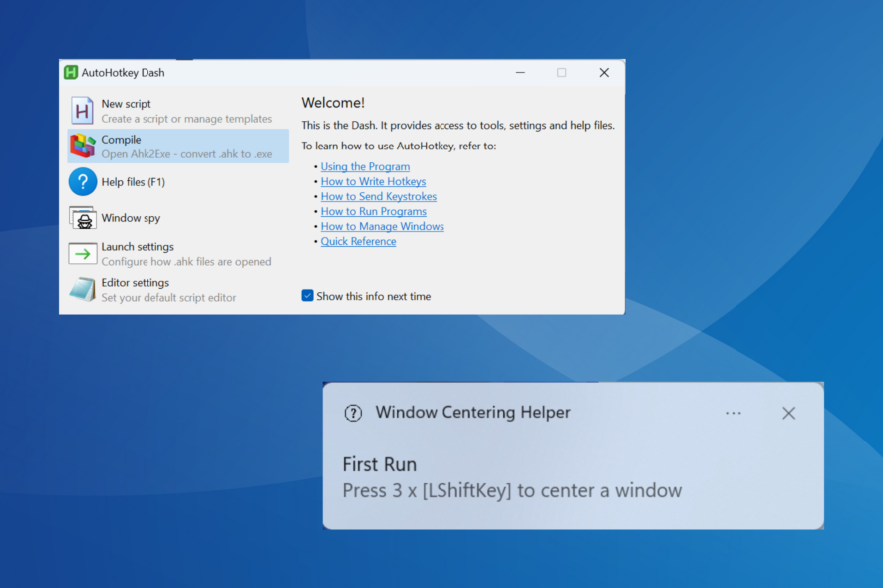Open the How to Send Keystrokes link
The width and height of the screenshot is (883, 588).
point(378,196)
